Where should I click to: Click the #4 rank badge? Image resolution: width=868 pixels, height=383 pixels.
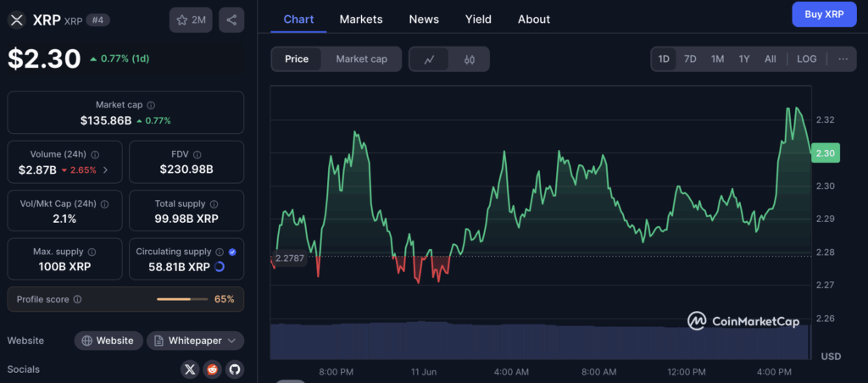pyautogui.click(x=98, y=20)
